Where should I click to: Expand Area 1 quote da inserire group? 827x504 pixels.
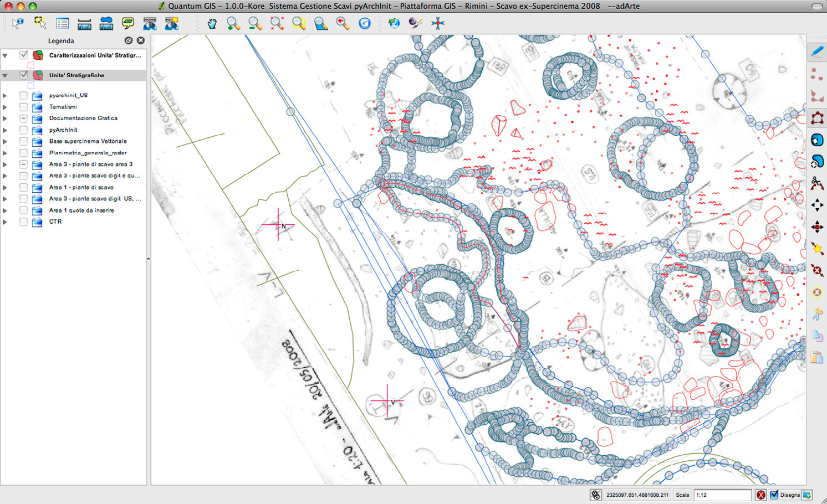coord(5,210)
